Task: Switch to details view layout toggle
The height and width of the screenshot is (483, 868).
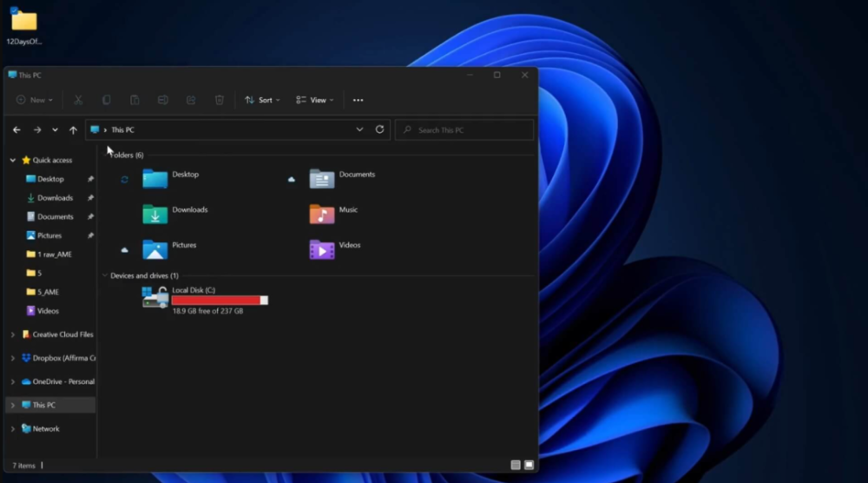Action: [x=516, y=466]
